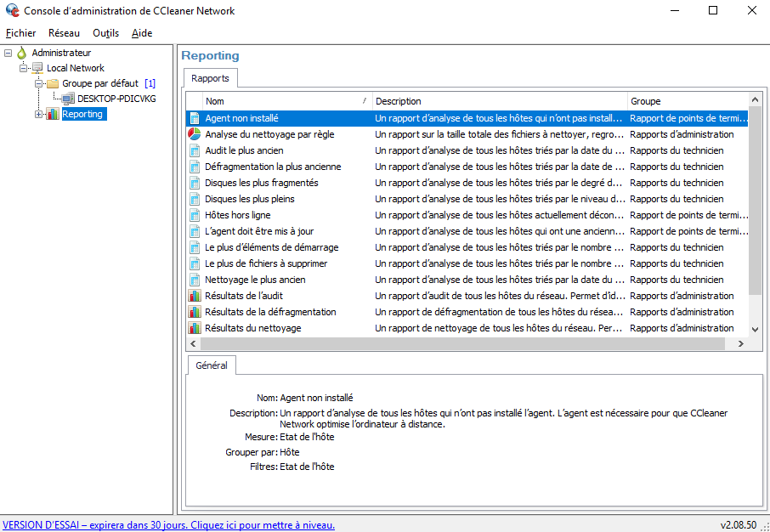Click the L'agent doit être mis à jour icon

pos(195,231)
